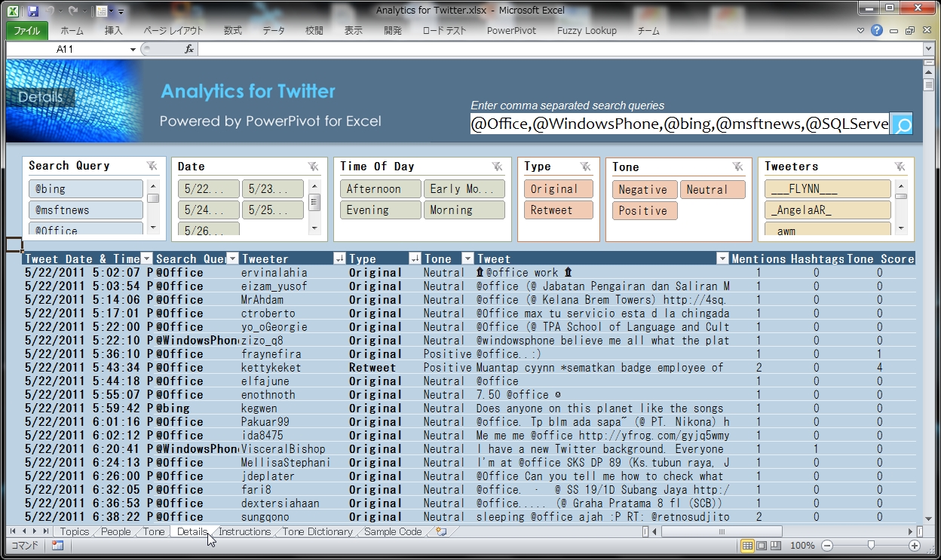This screenshot has height=560, width=941.
Task: Select the ___FLYNN___ tweeter slicer button
Action: click(x=828, y=188)
